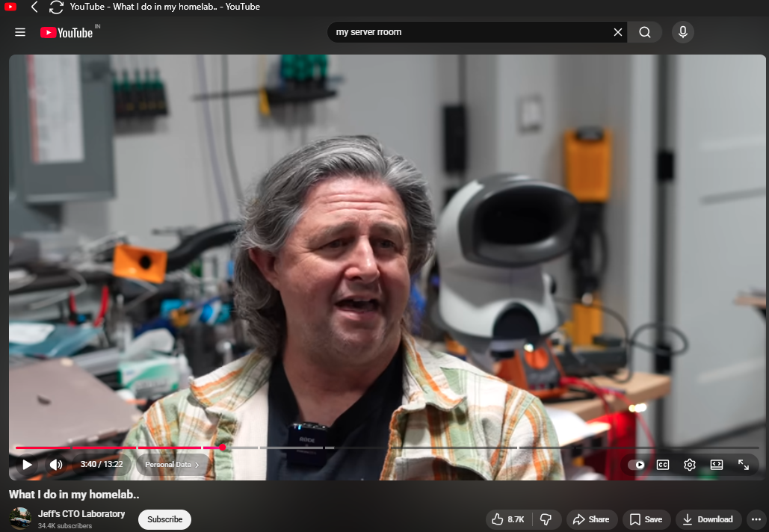This screenshot has height=532, width=769.
Task: Dislike the video
Action: pyautogui.click(x=546, y=519)
